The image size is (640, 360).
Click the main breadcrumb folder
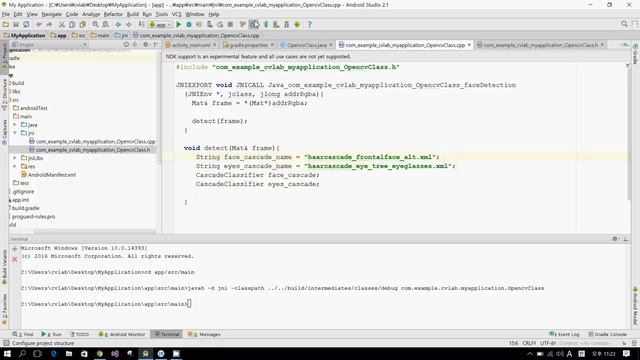coord(100,36)
